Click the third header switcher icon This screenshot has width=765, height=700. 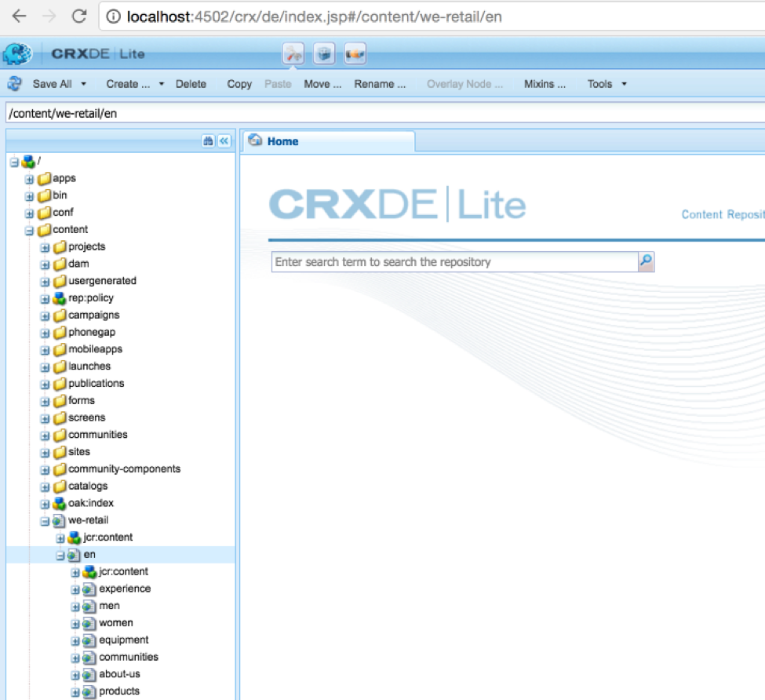click(x=355, y=53)
